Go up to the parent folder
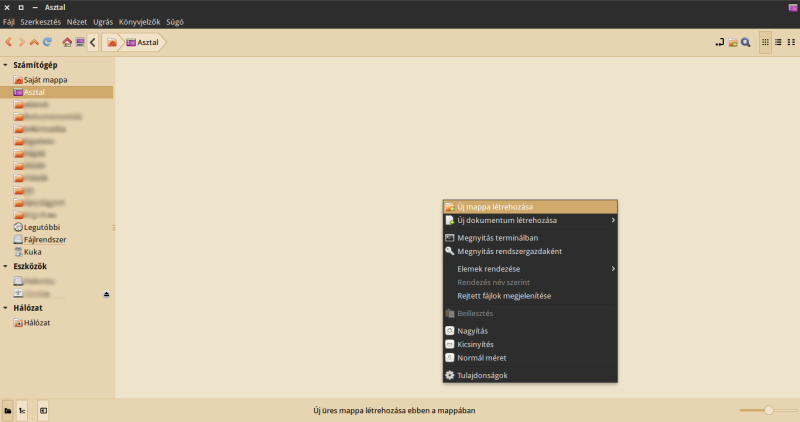The width and height of the screenshot is (800, 422). [x=34, y=42]
